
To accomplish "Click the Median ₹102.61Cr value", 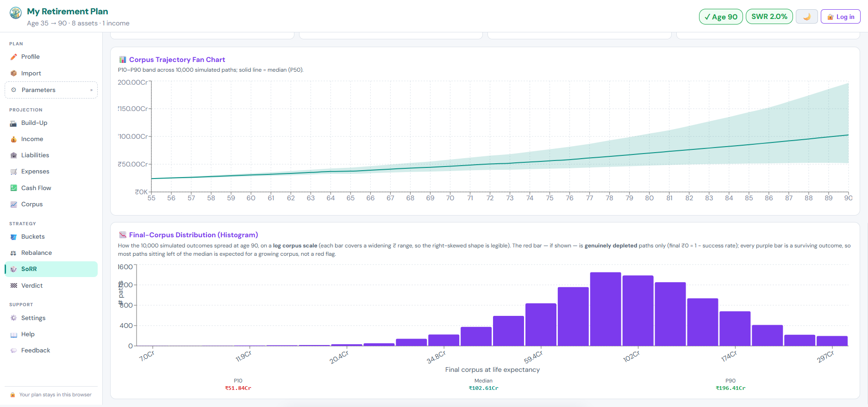I will click(483, 388).
